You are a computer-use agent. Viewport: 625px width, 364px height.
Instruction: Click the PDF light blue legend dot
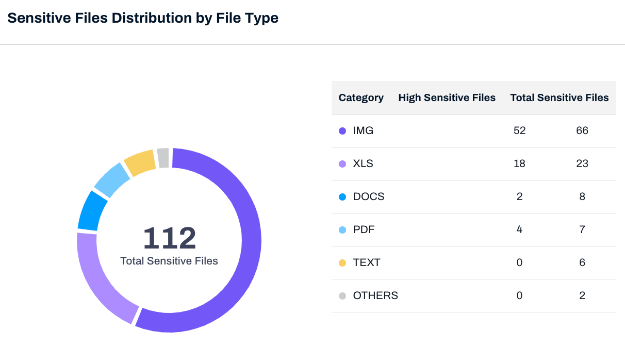point(342,230)
